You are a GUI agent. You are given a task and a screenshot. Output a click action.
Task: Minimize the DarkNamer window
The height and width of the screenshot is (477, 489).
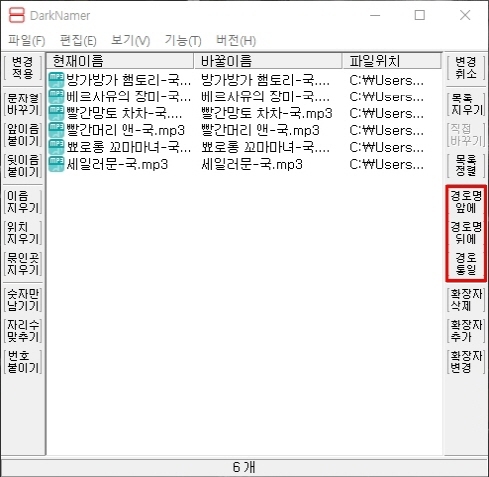(x=375, y=15)
